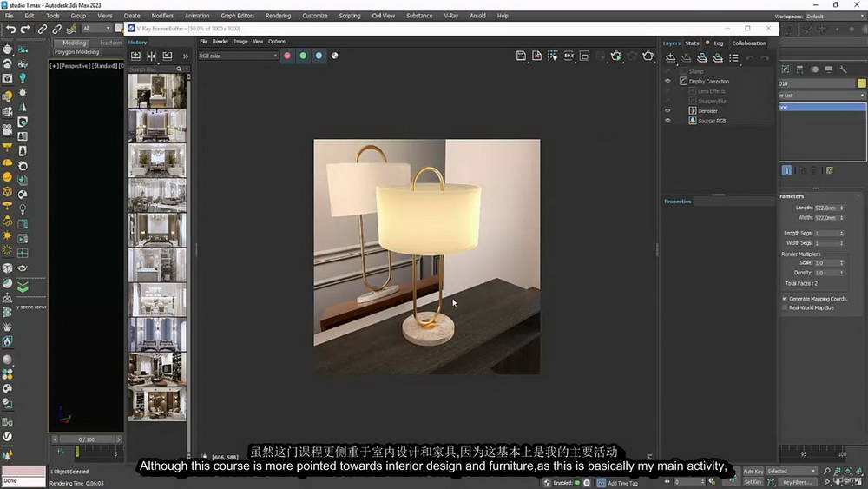Open the layers list options icon
Viewport: 868px width, 489px height.
[x=733, y=57]
